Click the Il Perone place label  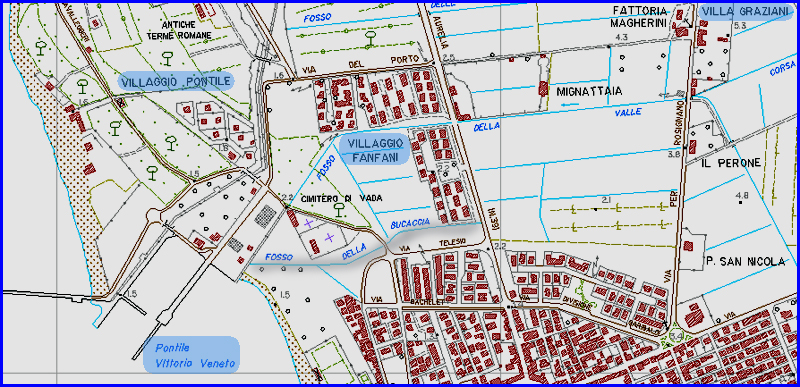(731, 163)
